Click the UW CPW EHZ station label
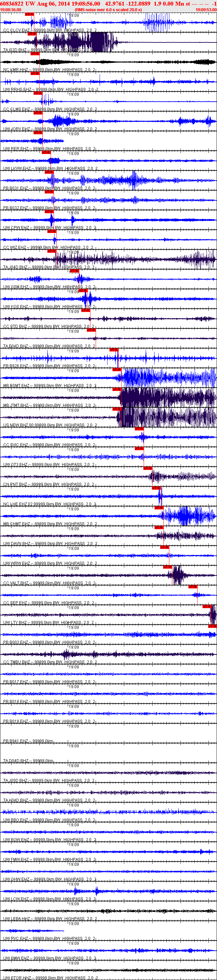Image resolution: width=217 pixels, height=980 pixels. click(49, 228)
